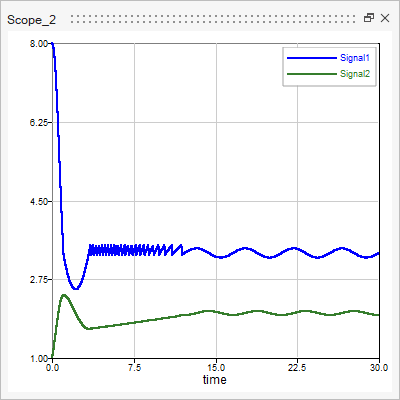
Task: Click the 1.00 y-axis tick label
Action: tap(39, 359)
